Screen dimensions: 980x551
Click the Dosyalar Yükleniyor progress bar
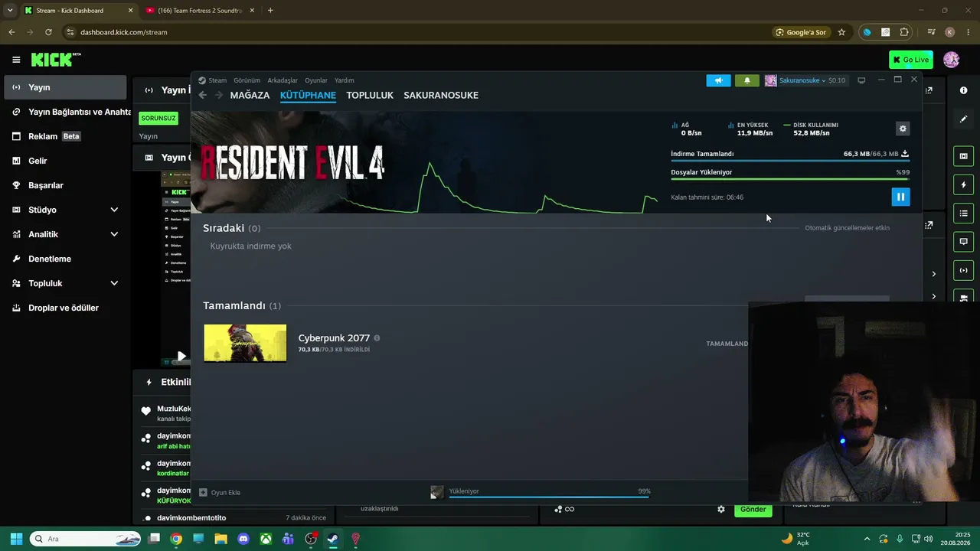pyautogui.click(x=790, y=179)
